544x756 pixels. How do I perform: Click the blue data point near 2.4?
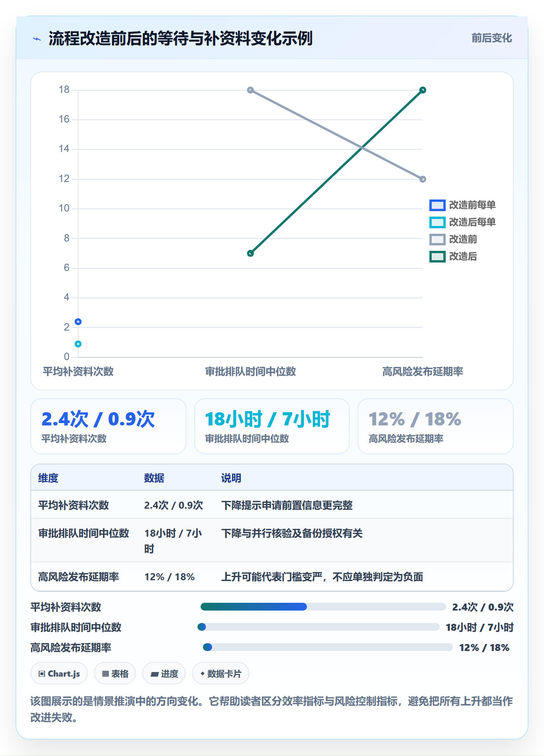(x=78, y=322)
